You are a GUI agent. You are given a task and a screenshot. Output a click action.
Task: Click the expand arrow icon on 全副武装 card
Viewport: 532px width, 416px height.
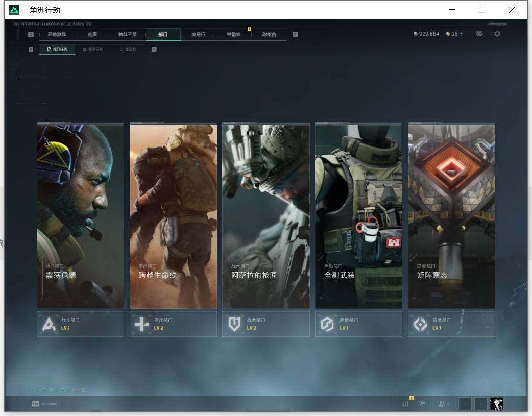pyautogui.click(x=321, y=258)
